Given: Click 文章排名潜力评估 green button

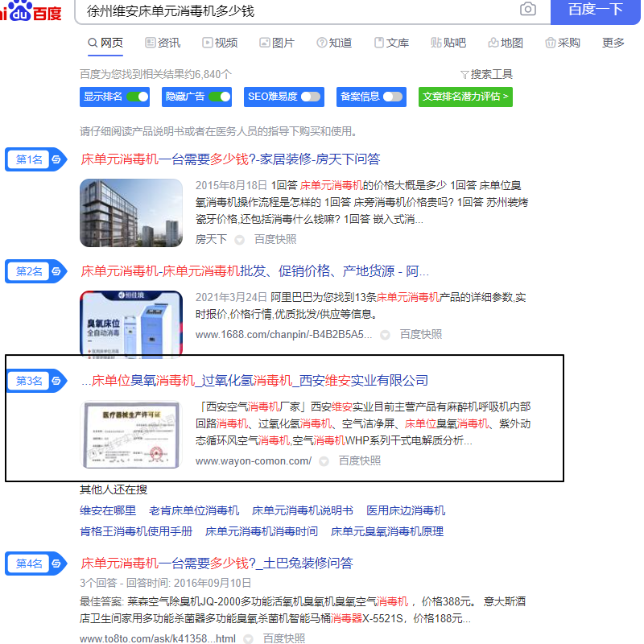Looking at the screenshot, I should (x=465, y=97).
